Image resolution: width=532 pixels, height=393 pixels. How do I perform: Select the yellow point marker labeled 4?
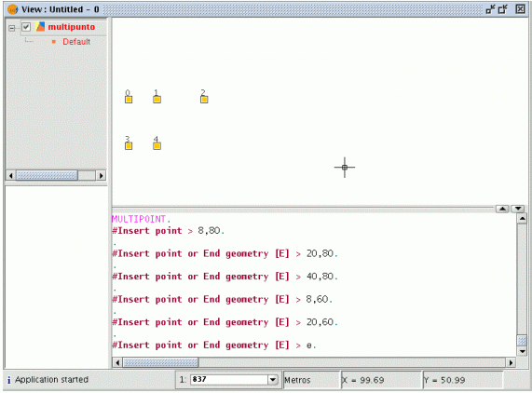[x=157, y=146]
